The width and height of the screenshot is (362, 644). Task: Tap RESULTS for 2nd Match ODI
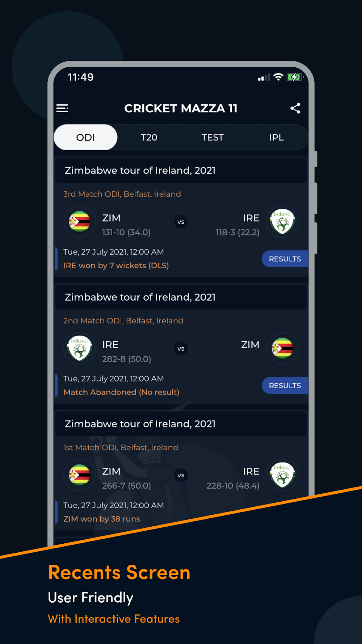[285, 386]
